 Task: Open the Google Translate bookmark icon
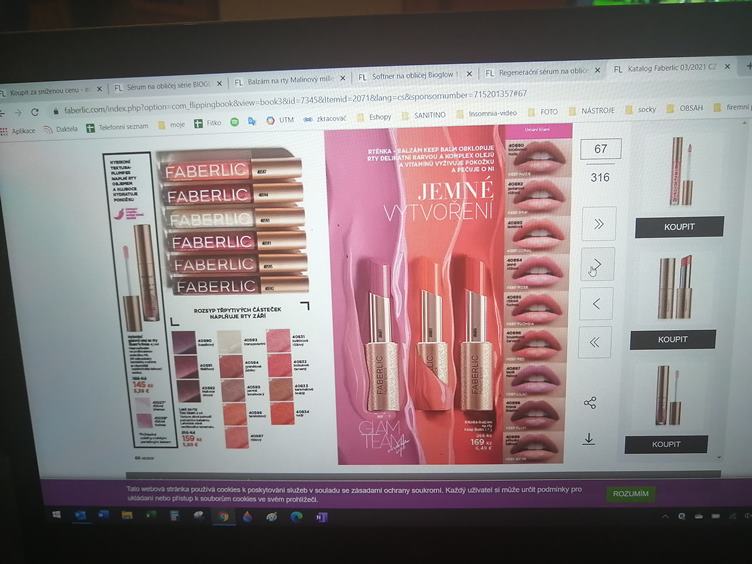click(x=252, y=121)
